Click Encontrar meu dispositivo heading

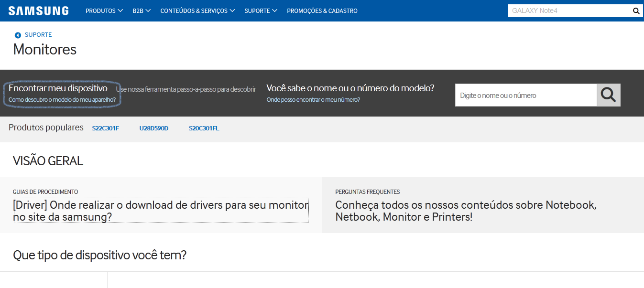tap(58, 88)
